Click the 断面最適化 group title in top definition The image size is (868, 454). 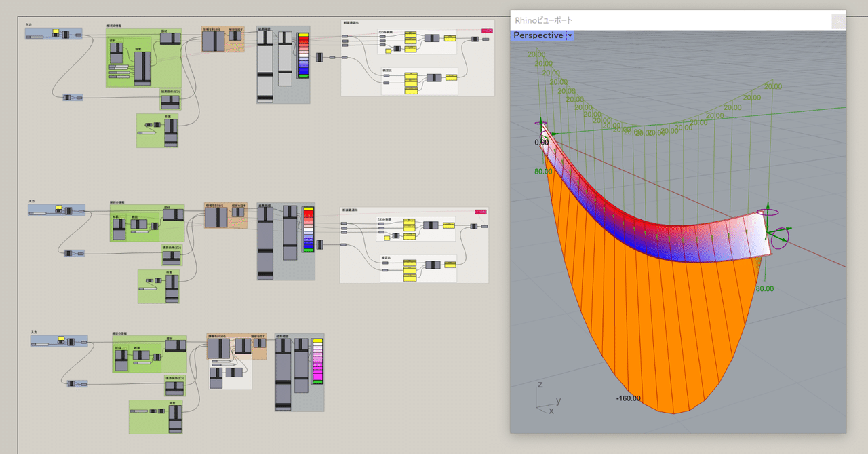point(351,23)
